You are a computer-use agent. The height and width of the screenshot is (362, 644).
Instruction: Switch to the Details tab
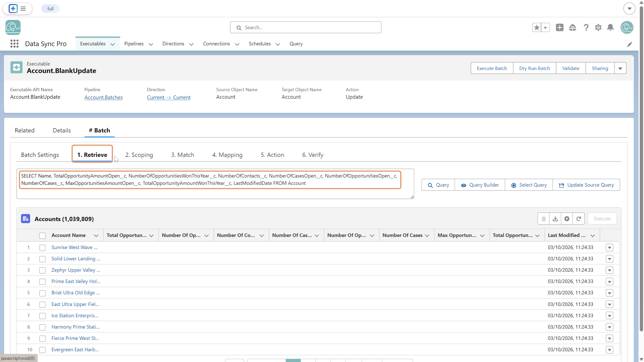(62, 130)
